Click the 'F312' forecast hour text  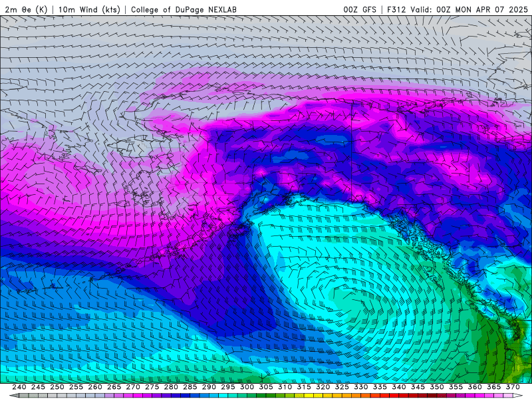(396, 9)
